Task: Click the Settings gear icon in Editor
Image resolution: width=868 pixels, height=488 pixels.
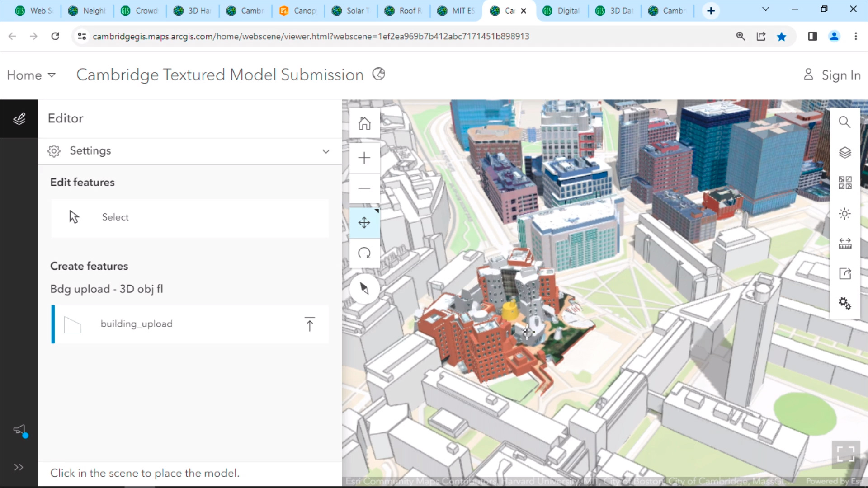Action: 54,151
